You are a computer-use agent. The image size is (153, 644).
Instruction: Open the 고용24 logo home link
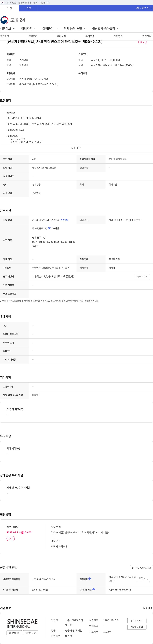click(13, 20)
